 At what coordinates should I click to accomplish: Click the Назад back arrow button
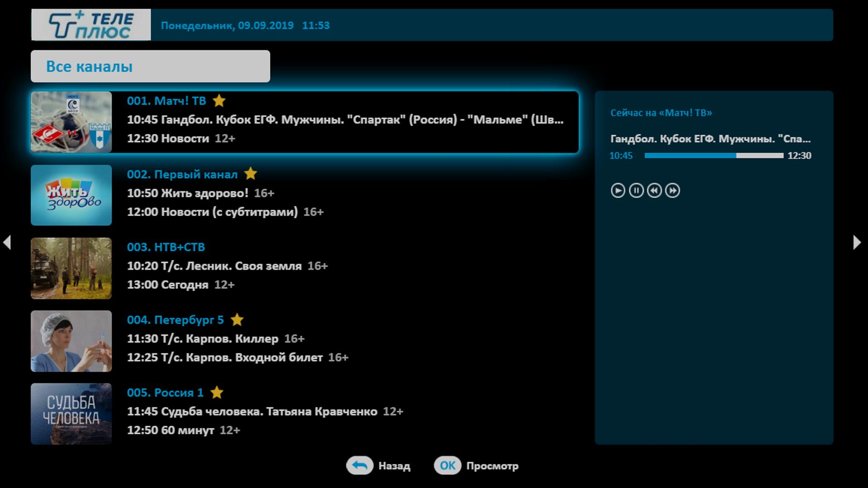(x=360, y=465)
